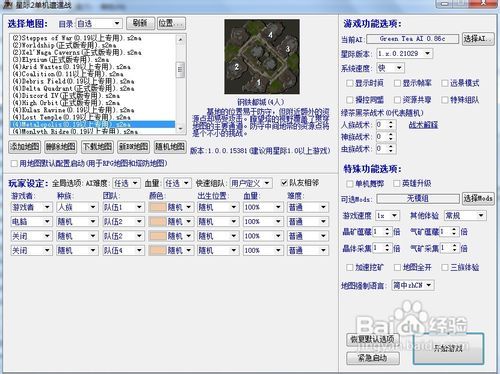The width and height of the screenshot is (500, 374).
Task: Click the 虫族战术 spinner arrows
Action: point(391,149)
